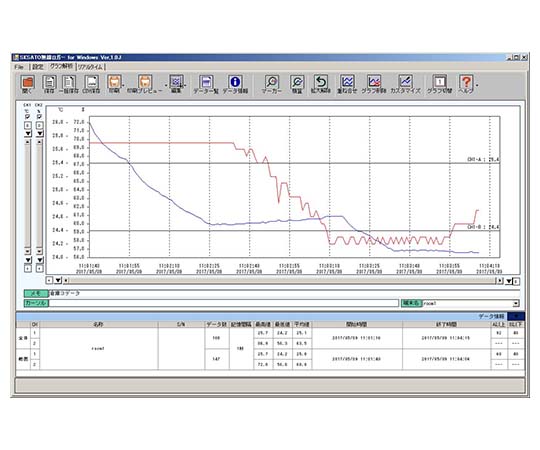Click the Save document icon
The width and height of the screenshot is (540, 450).
[x=49, y=82]
